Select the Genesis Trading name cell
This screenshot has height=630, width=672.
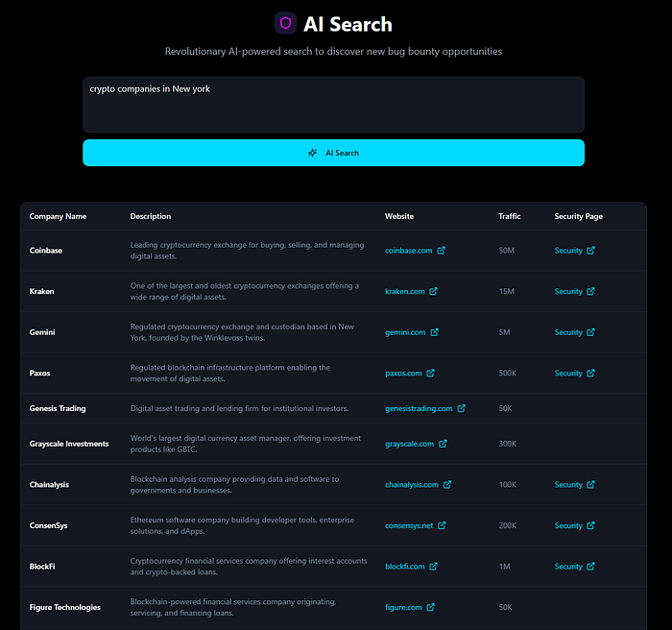(x=58, y=408)
